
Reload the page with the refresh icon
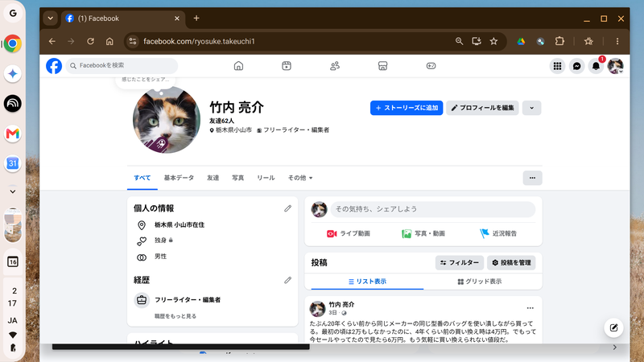point(90,42)
